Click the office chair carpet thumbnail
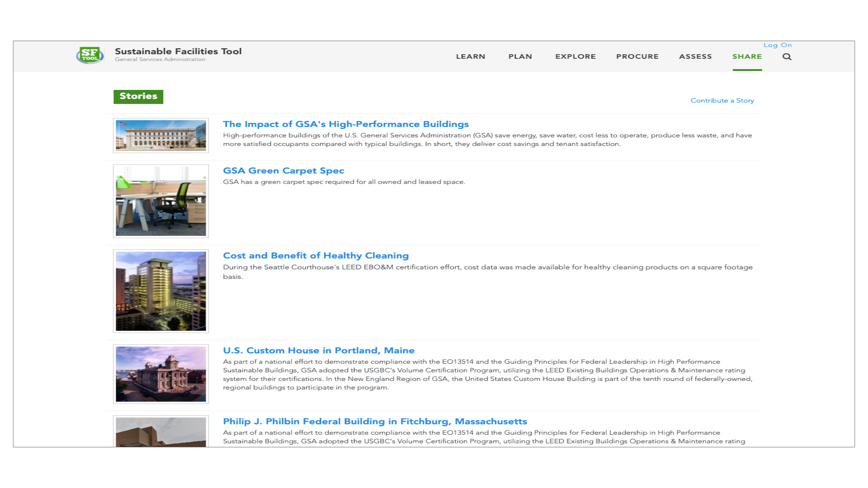This screenshot has width=868, height=488. pos(160,201)
